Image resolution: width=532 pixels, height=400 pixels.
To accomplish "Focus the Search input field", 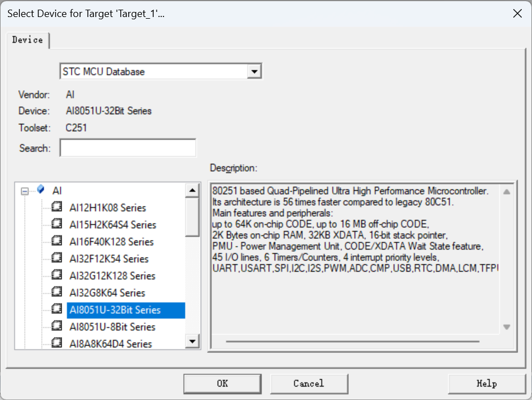I will (128, 148).
